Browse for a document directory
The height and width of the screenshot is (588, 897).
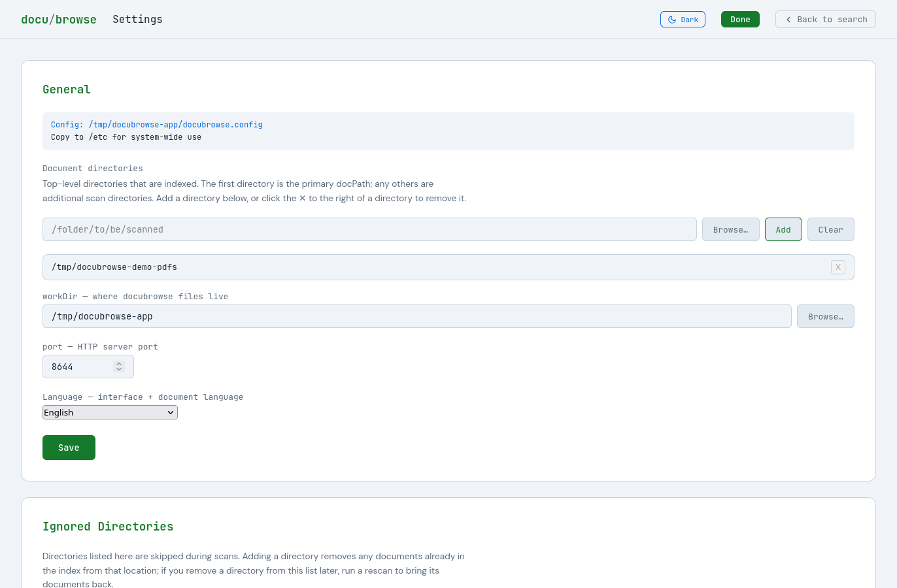tap(731, 229)
